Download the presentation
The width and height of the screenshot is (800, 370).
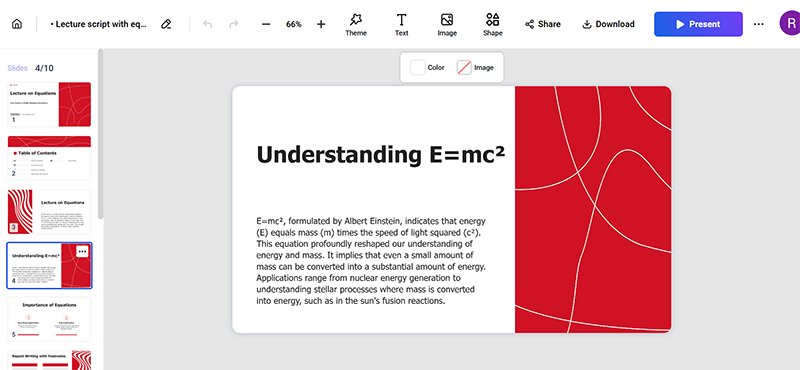pyautogui.click(x=609, y=24)
